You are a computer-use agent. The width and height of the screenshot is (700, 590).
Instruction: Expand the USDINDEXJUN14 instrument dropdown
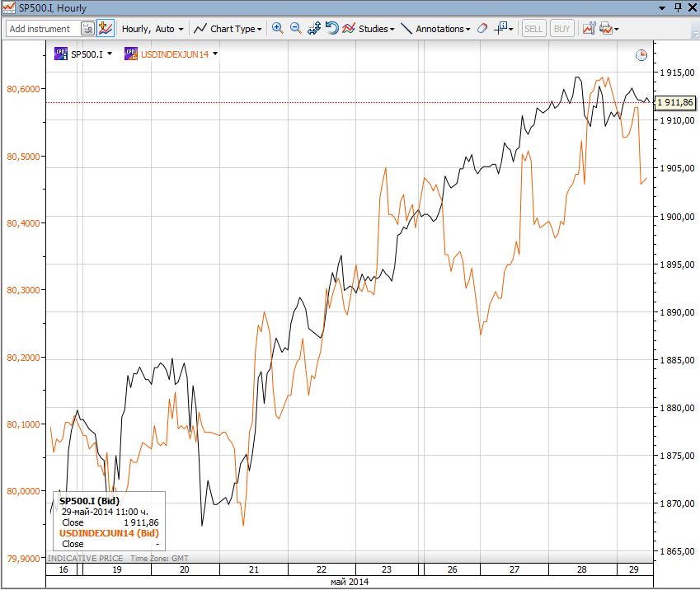click(215, 54)
